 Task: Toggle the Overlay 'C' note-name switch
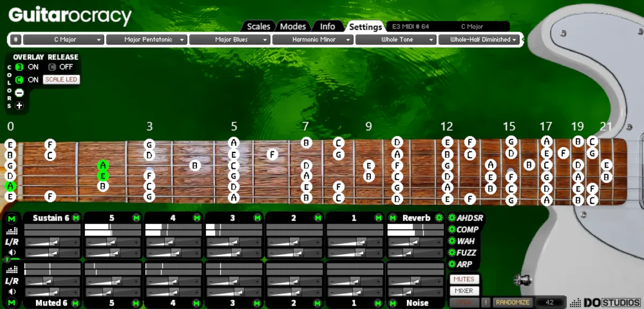tap(19, 79)
